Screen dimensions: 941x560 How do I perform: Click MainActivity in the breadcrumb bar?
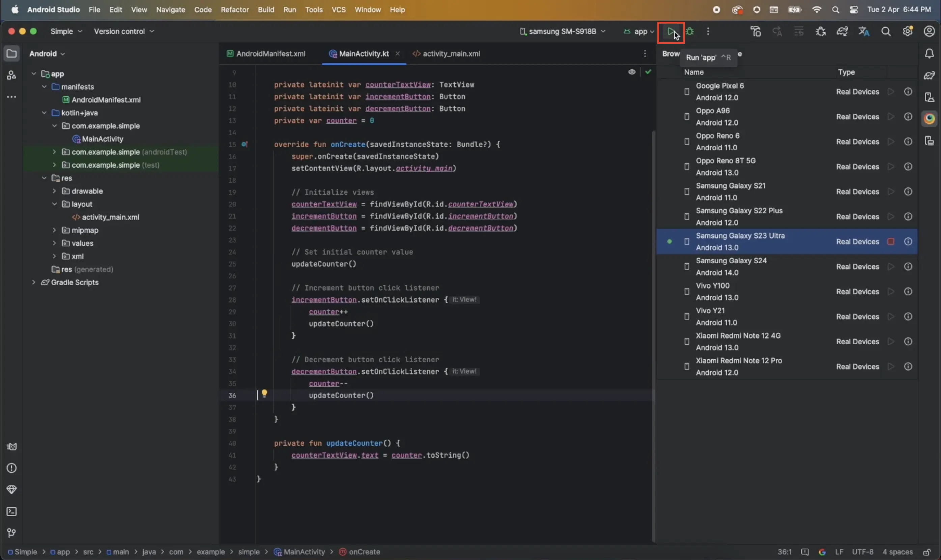point(304,552)
